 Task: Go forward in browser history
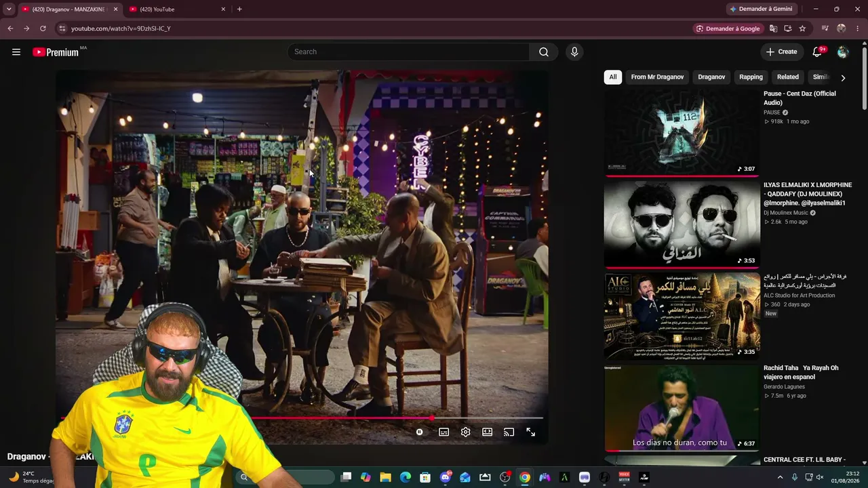(26, 28)
